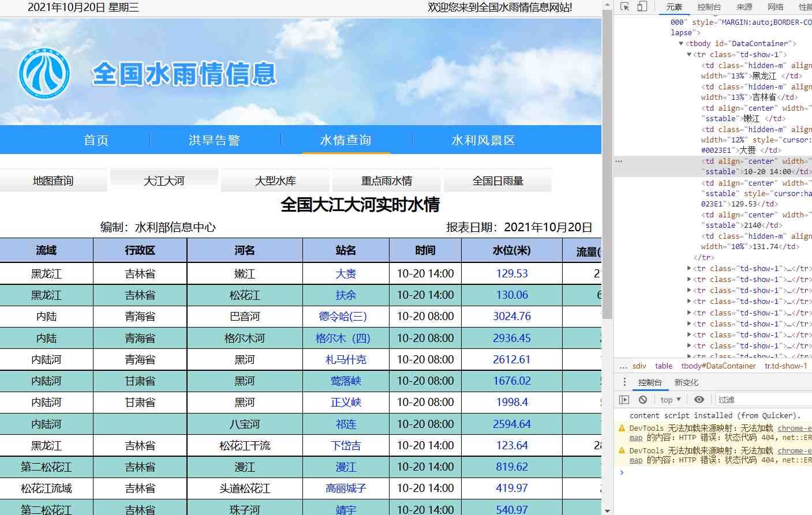Toggle the device toolbar icon in DevTools
Screen dimensions: 812x515
click(642, 7)
